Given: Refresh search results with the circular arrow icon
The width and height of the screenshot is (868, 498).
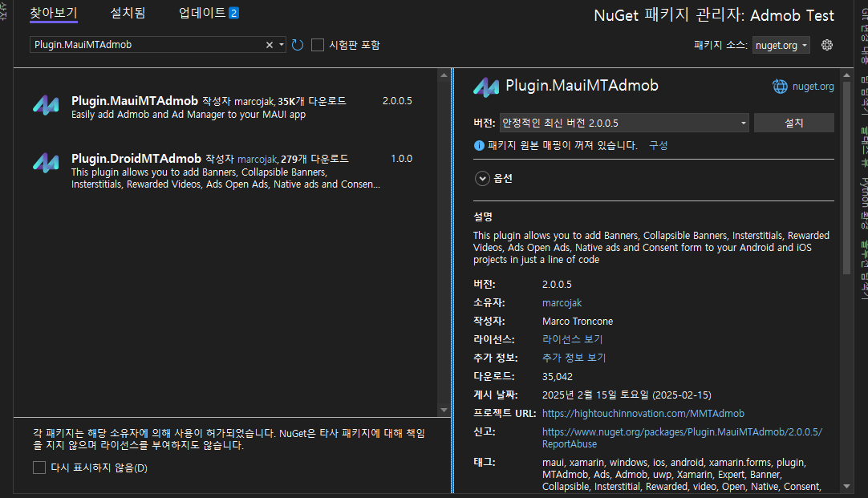Looking at the screenshot, I should [x=297, y=45].
